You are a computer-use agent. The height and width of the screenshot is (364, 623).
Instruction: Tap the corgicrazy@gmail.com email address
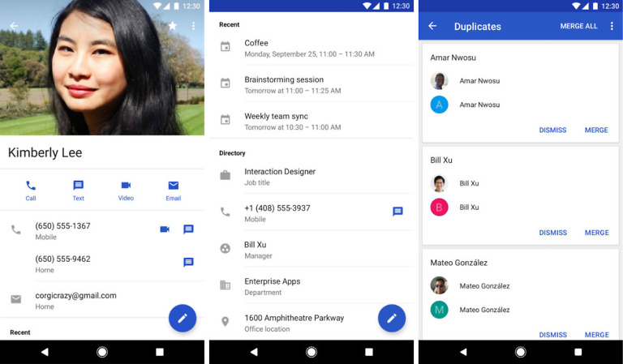tap(75, 295)
